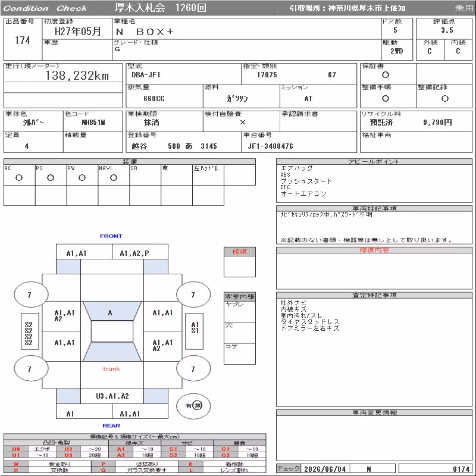Click the chassis number JF1-3400476

click(271, 146)
